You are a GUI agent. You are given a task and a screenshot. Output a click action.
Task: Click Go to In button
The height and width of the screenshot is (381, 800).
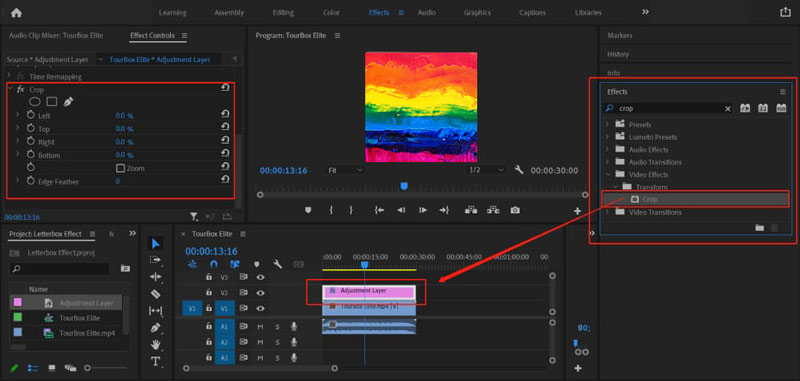[x=379, y=210]
